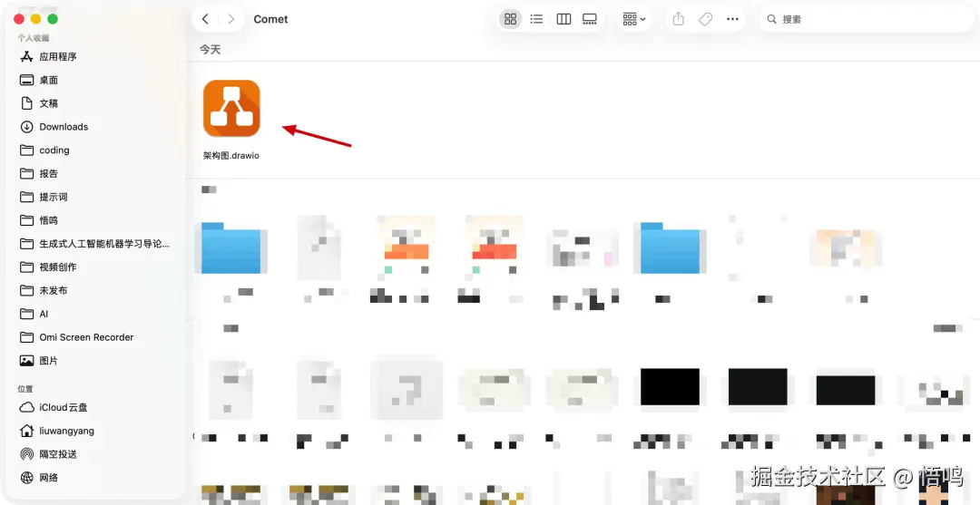Switch to list view
The height and width of the screenshot is (505, 980).
pos(536,19)
